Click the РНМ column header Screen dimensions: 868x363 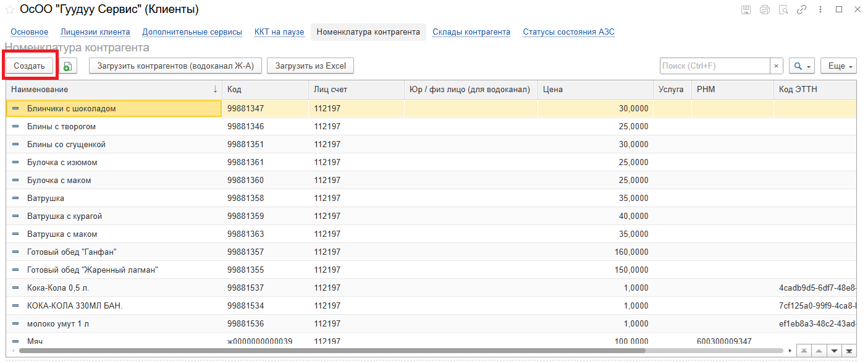(732, 90)
